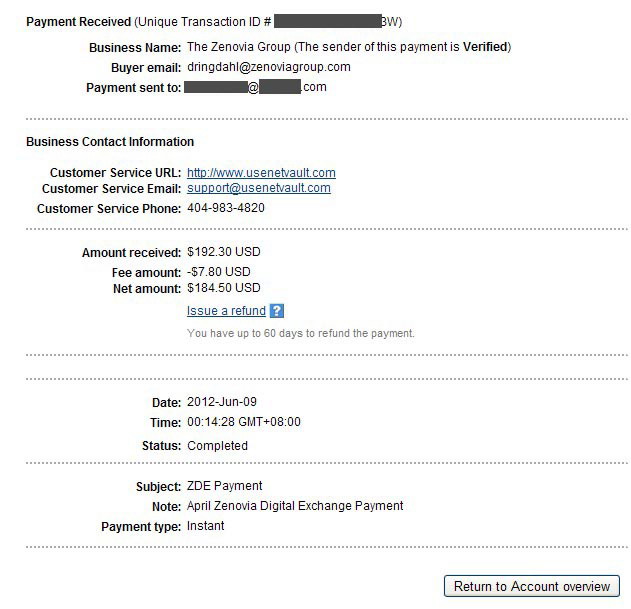Image resolution: width=631 pixels, height=609 pixels.
Task: Click the April Zenovia Digital Exchange Payment note
Action: (x=295, y=506)
